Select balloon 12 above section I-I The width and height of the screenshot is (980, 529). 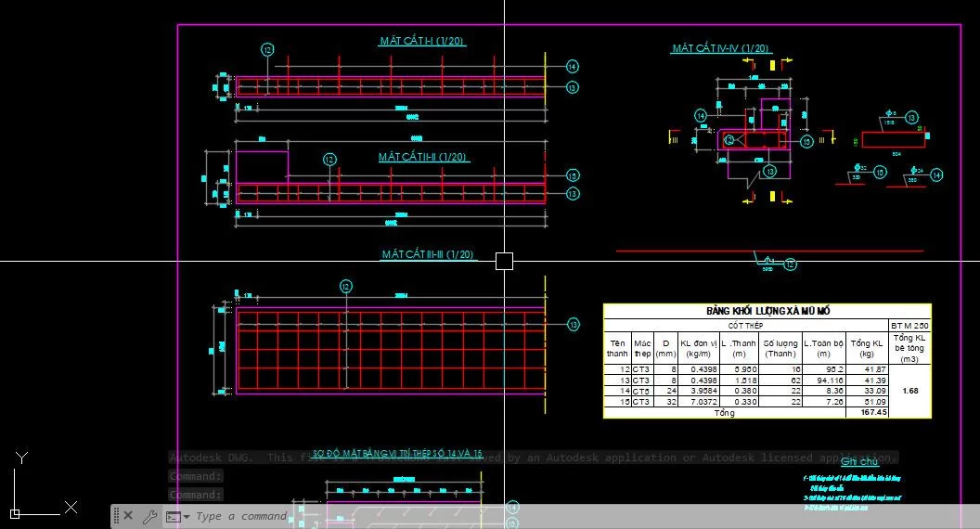[267, 49]
